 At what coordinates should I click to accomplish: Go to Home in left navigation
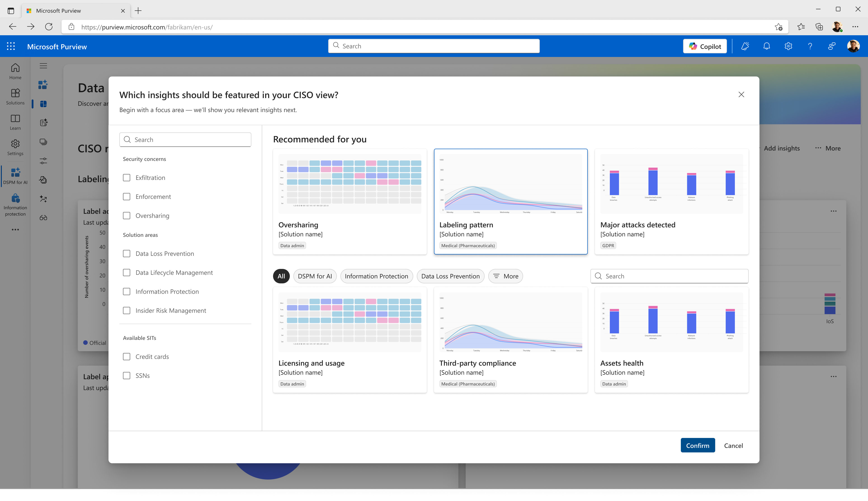tap(15, 71)
